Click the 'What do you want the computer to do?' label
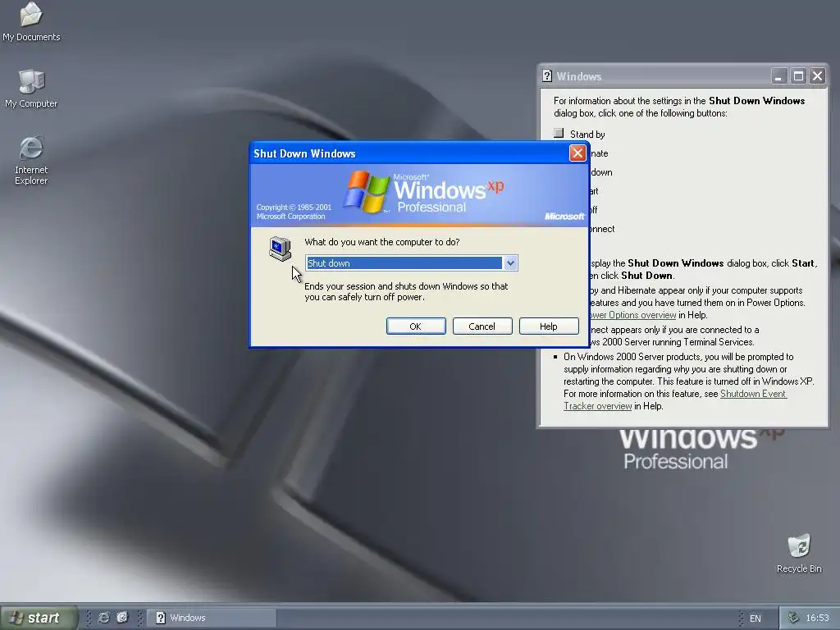The height and width of the screenshot is (630, 840). tap(382, 242)
